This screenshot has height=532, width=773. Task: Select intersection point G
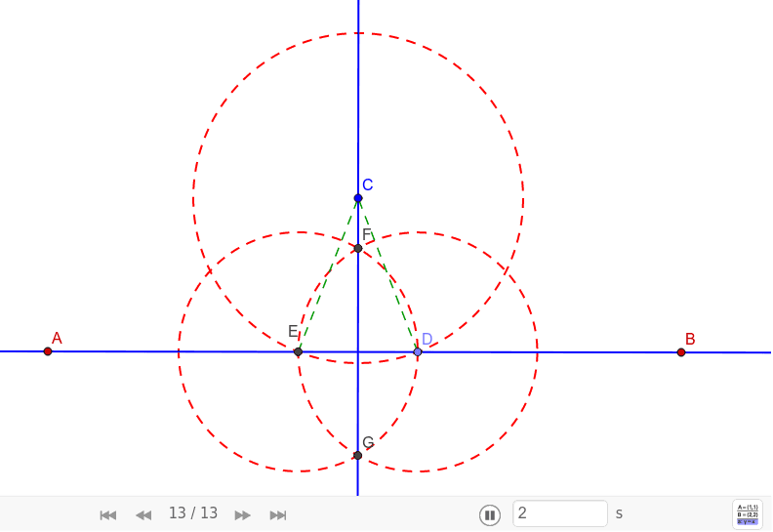[x=358, y=455]
